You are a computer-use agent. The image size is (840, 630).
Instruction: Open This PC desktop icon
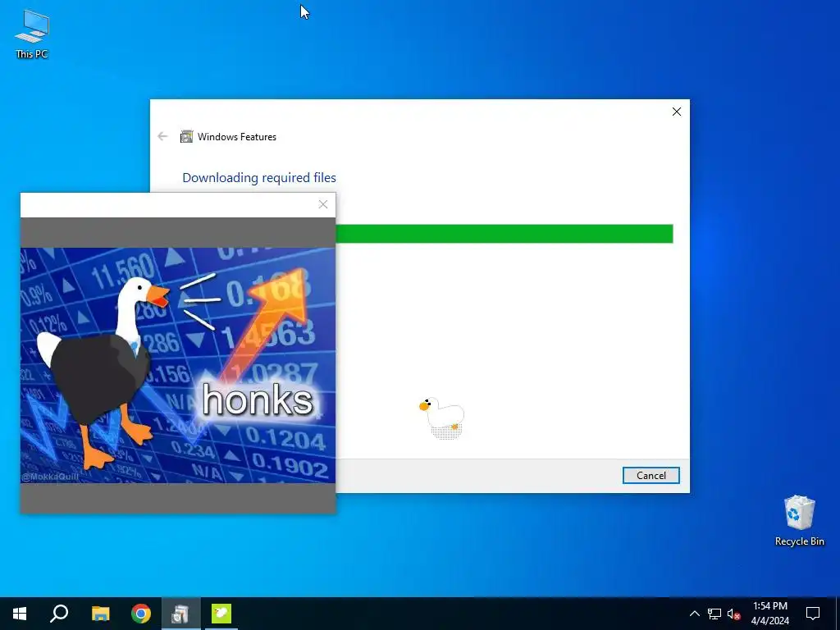point(32,34)
